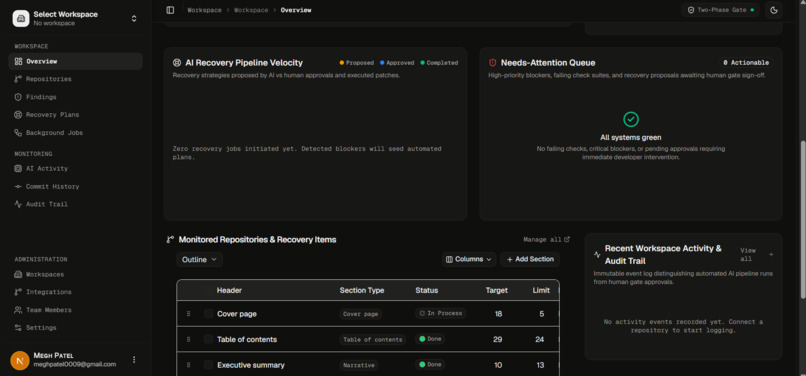Click the Findings shield icon
This screenshot has height=376, width=806.
(x=18, y=97)
